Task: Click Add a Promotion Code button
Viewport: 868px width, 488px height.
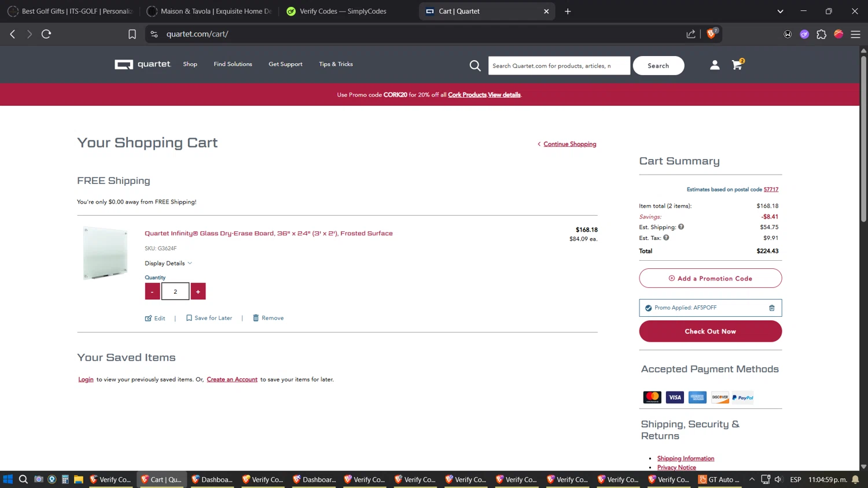Action: click(710, 278)
